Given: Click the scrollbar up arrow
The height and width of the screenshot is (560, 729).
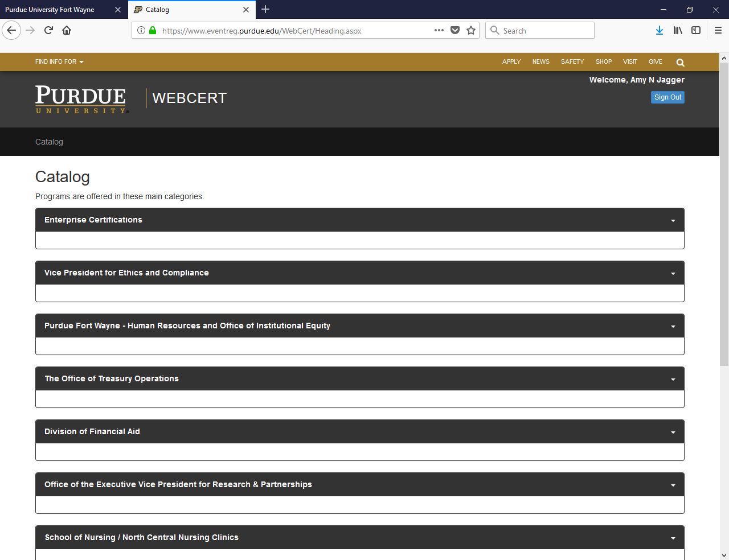Looking at the screenshot, I should [x=724, y=58].
